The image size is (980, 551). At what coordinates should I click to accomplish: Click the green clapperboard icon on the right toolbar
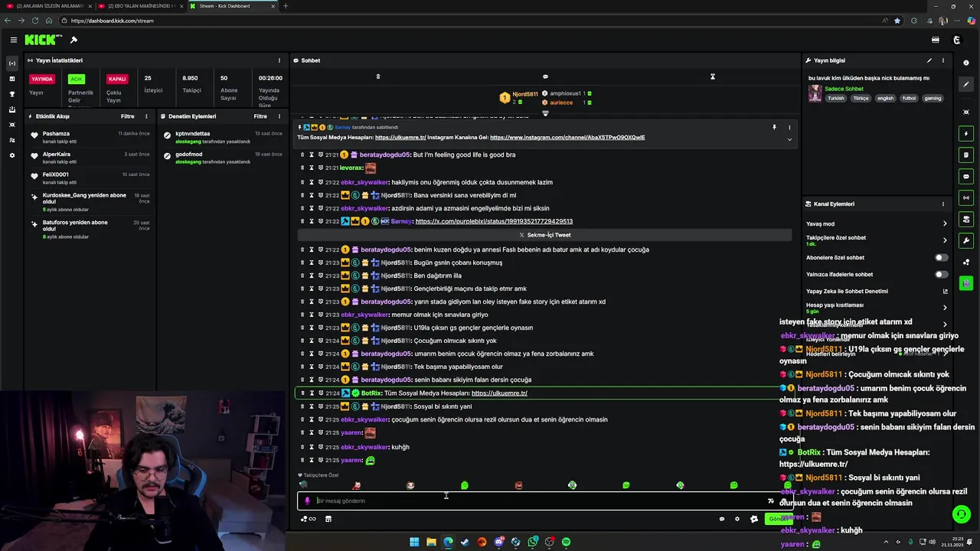[966, 283]
